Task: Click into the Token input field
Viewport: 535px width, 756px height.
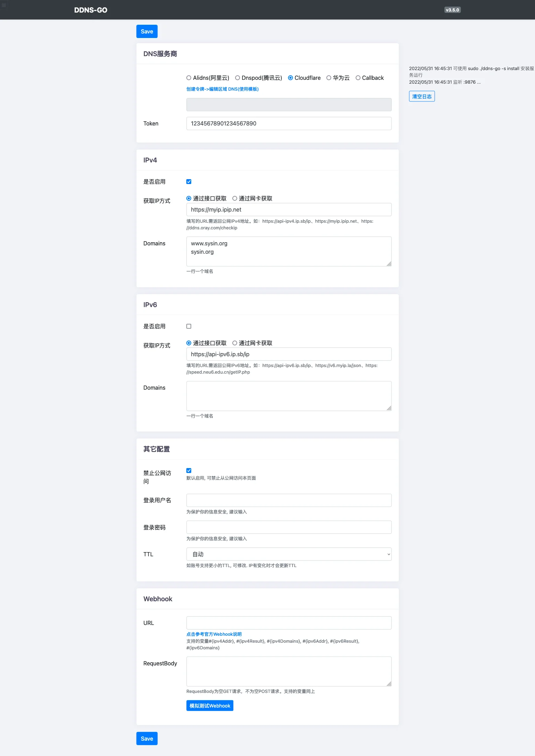Action: coord(289,123)
